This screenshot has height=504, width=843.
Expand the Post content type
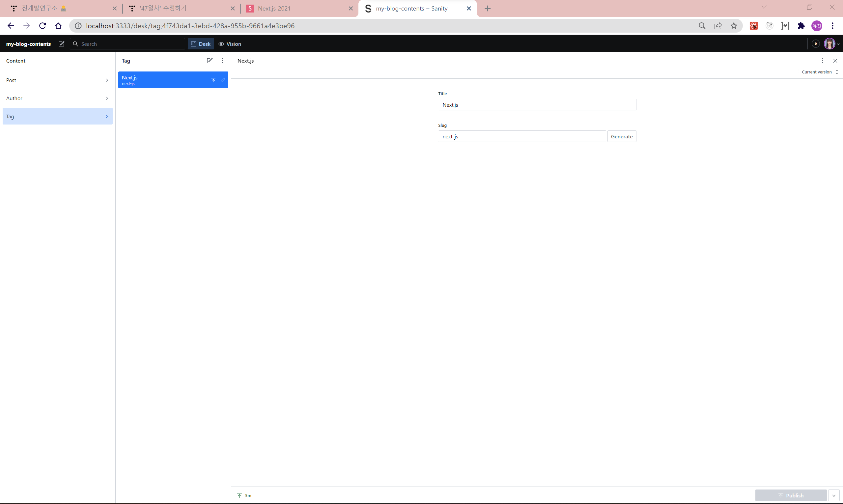57,80
